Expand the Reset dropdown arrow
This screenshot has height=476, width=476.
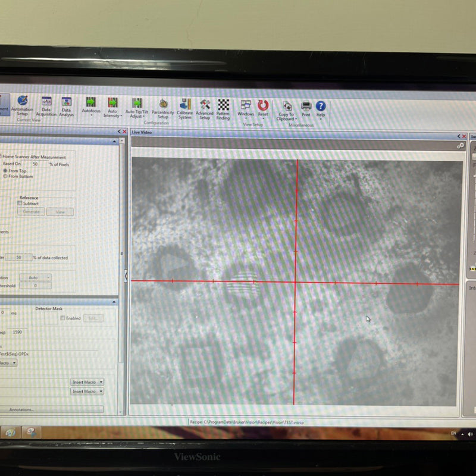coord(263,118)
